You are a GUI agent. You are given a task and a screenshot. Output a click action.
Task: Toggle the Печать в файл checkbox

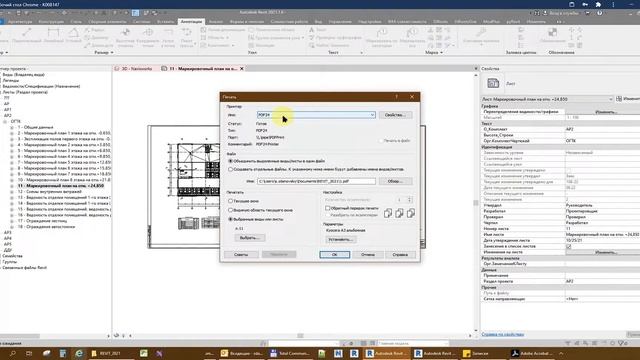click(381, 141)
